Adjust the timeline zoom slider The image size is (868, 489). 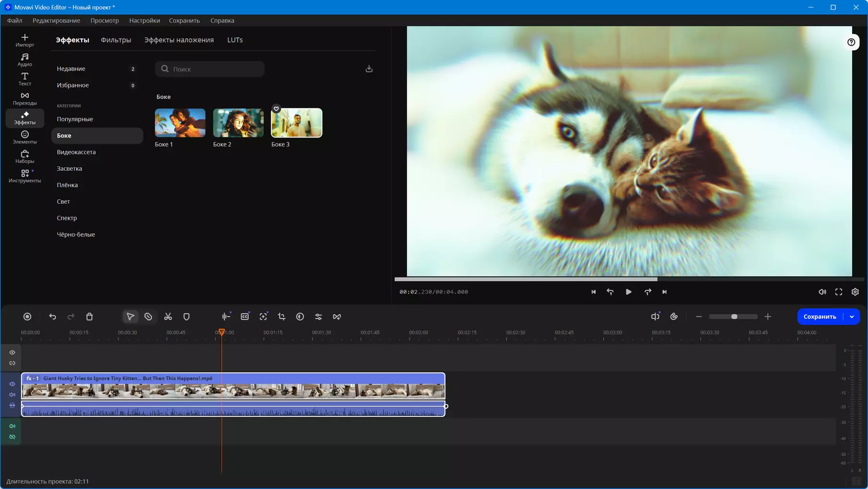click(734, 316)
